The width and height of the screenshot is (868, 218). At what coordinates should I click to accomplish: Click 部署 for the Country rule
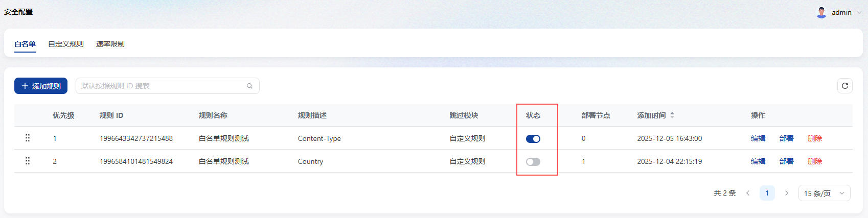pyautogui.click(x=786, y=161)
